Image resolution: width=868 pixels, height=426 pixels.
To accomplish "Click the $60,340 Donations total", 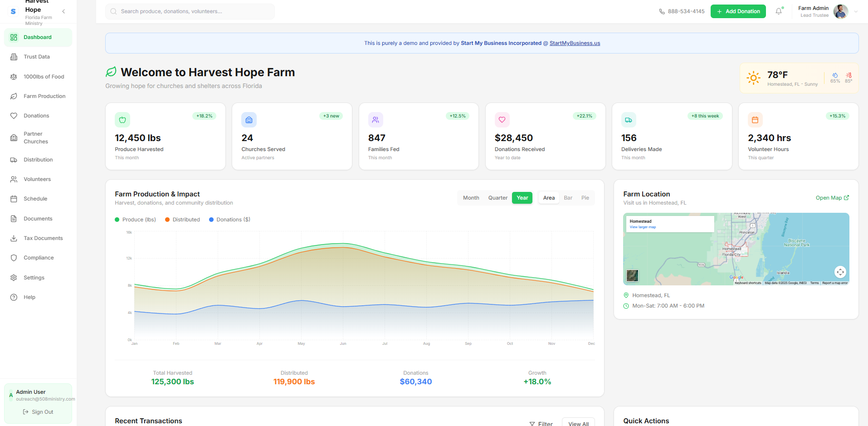I will point(416,382).
